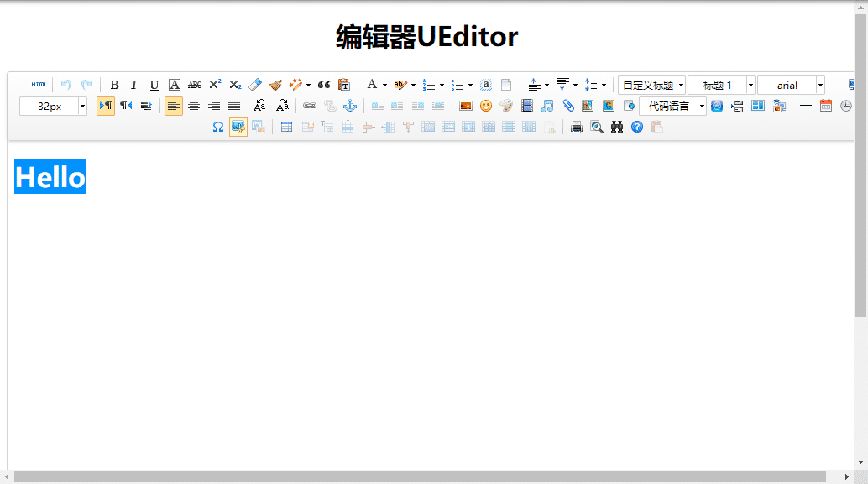Open emoticon smiley picker
The image size is (868, 484).
pyautogui.click(x=486, y=106)
